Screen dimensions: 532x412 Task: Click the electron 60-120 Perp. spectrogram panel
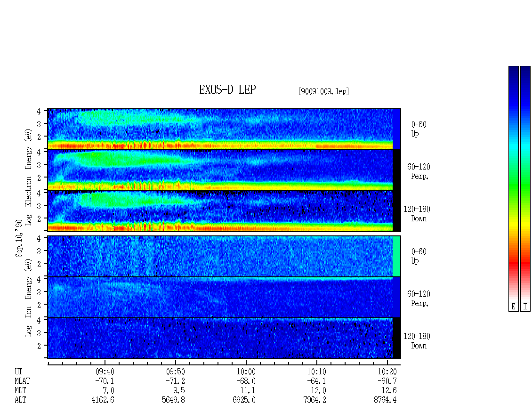pyautogui.click(x=224, y=170)
